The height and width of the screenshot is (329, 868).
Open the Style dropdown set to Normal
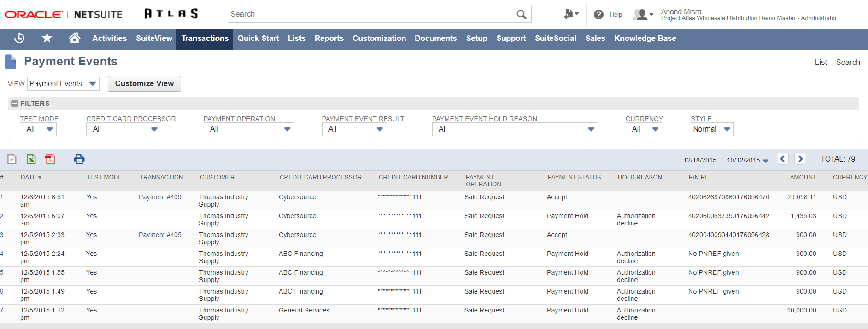click(x=712, y=129)
